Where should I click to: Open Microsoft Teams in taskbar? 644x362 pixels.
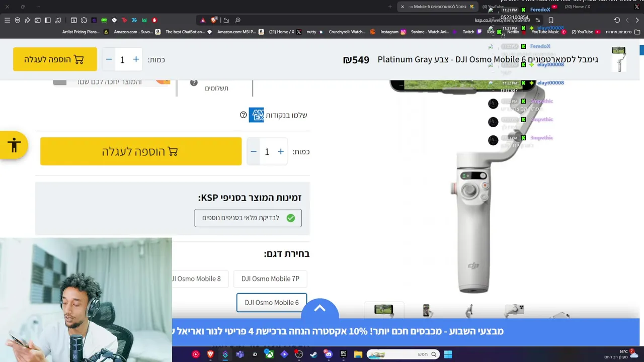pyautogui.click(x=240, y=354)
